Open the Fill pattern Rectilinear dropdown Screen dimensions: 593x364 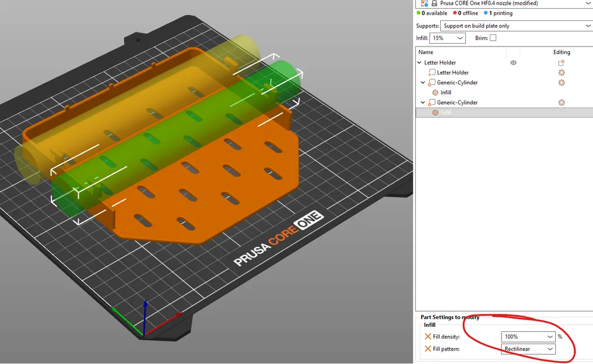[x=528, y=349]
